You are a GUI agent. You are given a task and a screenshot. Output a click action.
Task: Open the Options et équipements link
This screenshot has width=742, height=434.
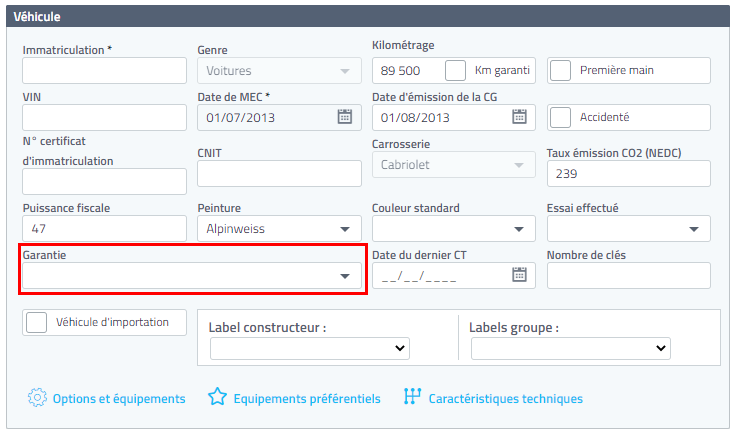[119, 399]
